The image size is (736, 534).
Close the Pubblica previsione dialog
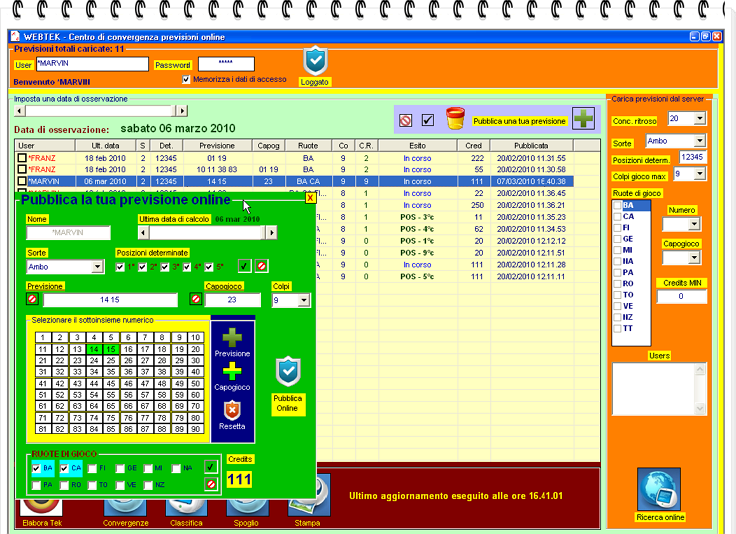[x=310, y=198]
